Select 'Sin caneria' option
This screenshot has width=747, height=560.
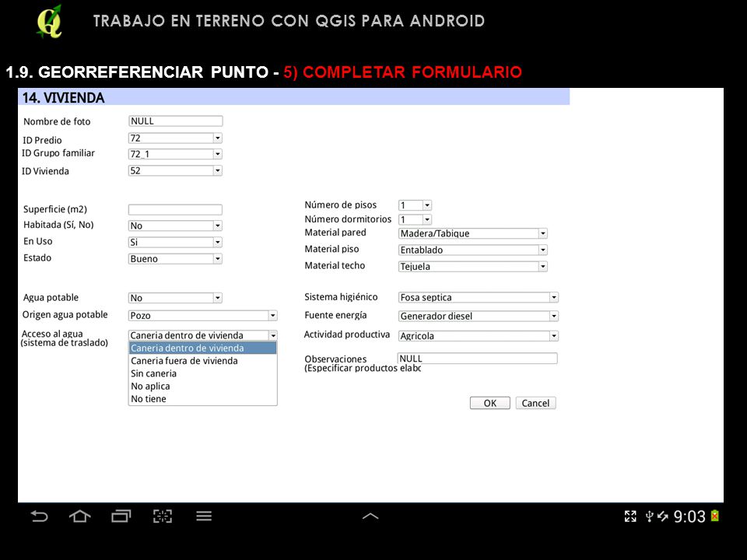203,374
